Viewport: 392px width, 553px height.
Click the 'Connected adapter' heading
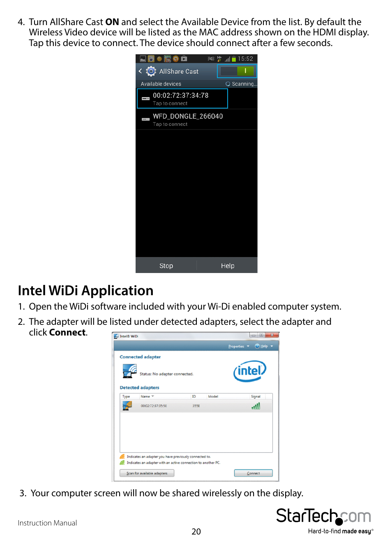click(x=140, y=357)
